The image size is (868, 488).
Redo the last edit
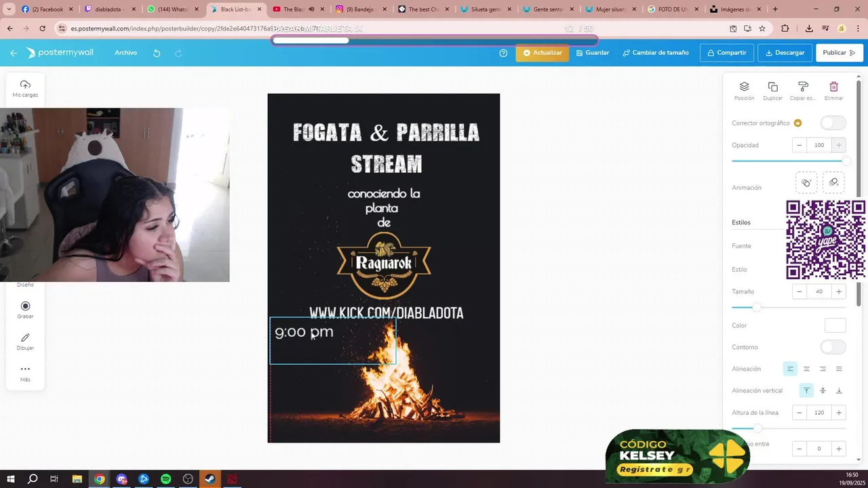pyautogui.click(x=178, y=53)
